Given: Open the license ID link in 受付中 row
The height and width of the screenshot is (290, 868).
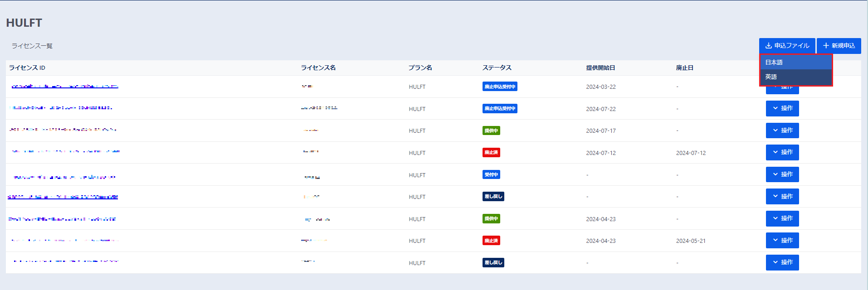Looking at the screenshot, I should tap(64, 177).
